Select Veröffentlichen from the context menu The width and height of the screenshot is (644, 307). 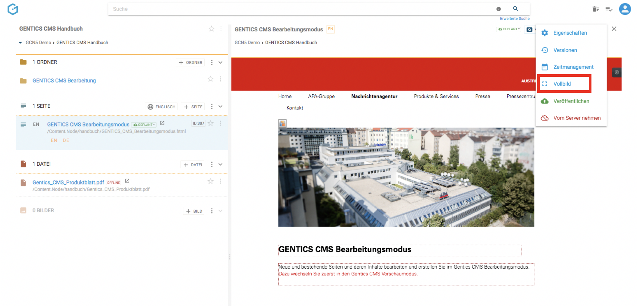[571, 101]
